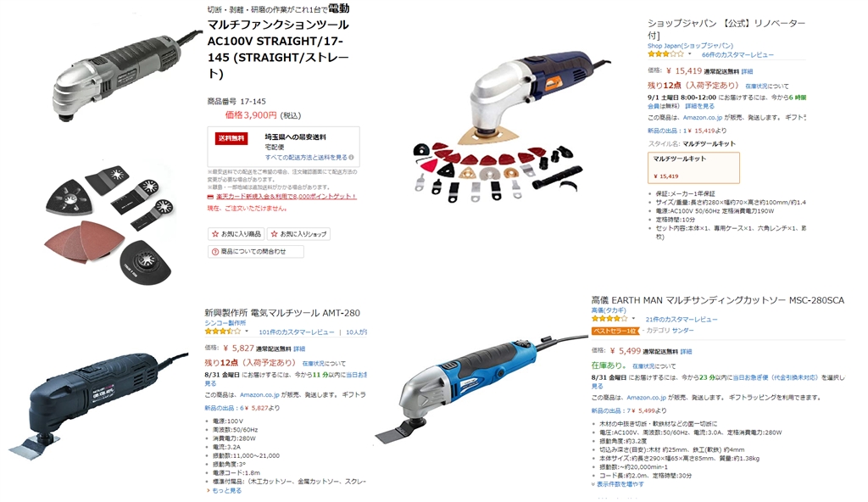
Task: Click the star rating of the AMT-280 listing
Action: click(223, 332)
